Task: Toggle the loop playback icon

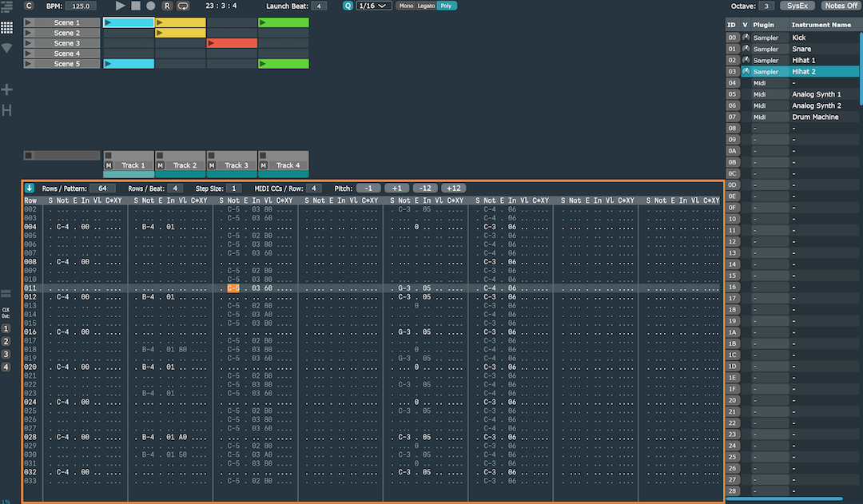Action: click(183, 6)
